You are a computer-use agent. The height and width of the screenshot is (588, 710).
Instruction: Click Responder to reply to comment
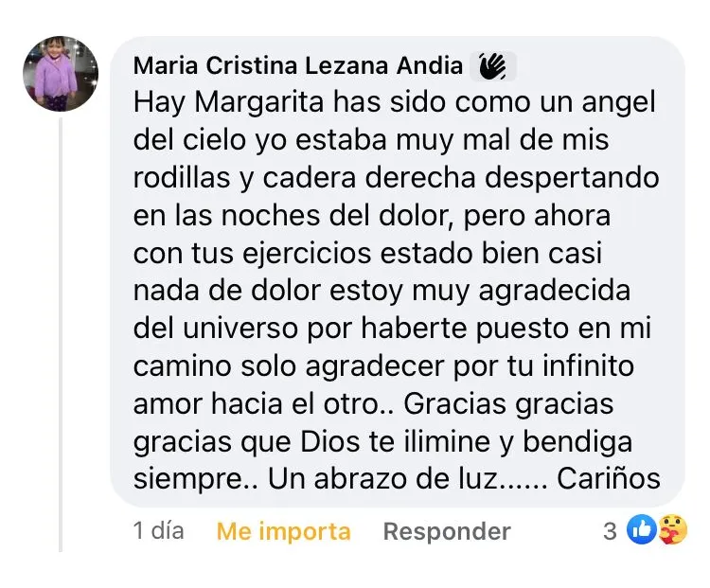[x=447, y=531]
